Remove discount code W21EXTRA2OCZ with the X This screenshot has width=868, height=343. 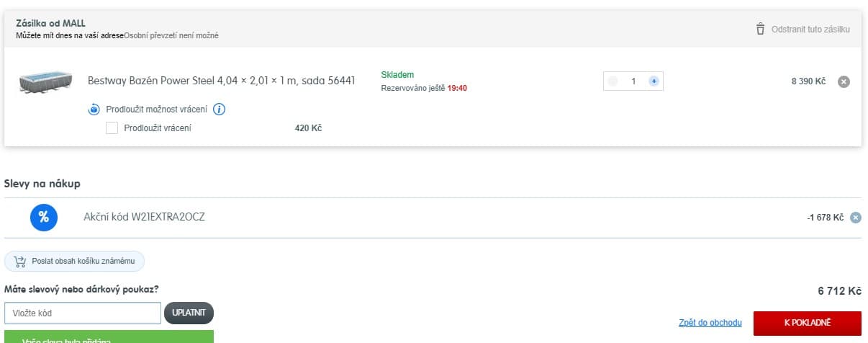855,217
